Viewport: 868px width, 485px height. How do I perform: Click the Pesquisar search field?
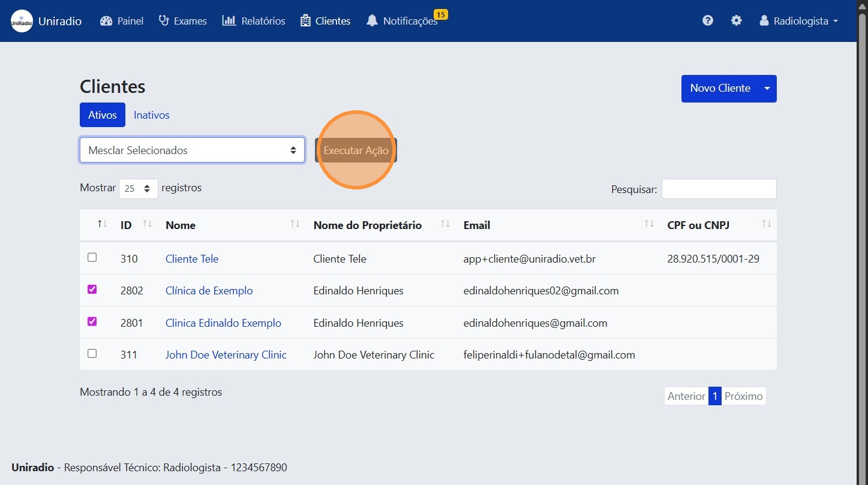point(719,189)
